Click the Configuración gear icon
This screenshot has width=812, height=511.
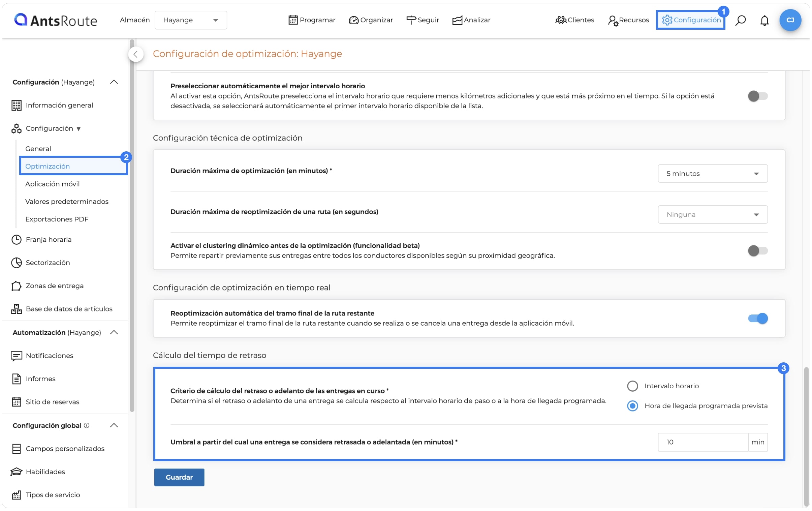pyautogui.click(x=667, y=20)
